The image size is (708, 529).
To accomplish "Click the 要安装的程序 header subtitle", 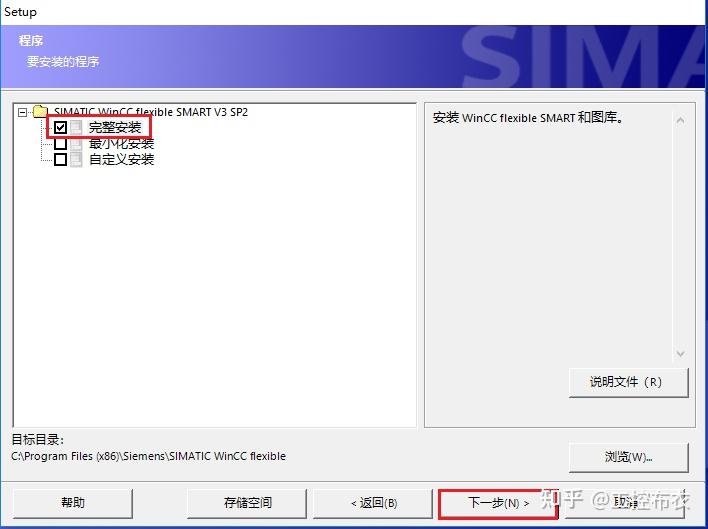I will coord(63,61).
